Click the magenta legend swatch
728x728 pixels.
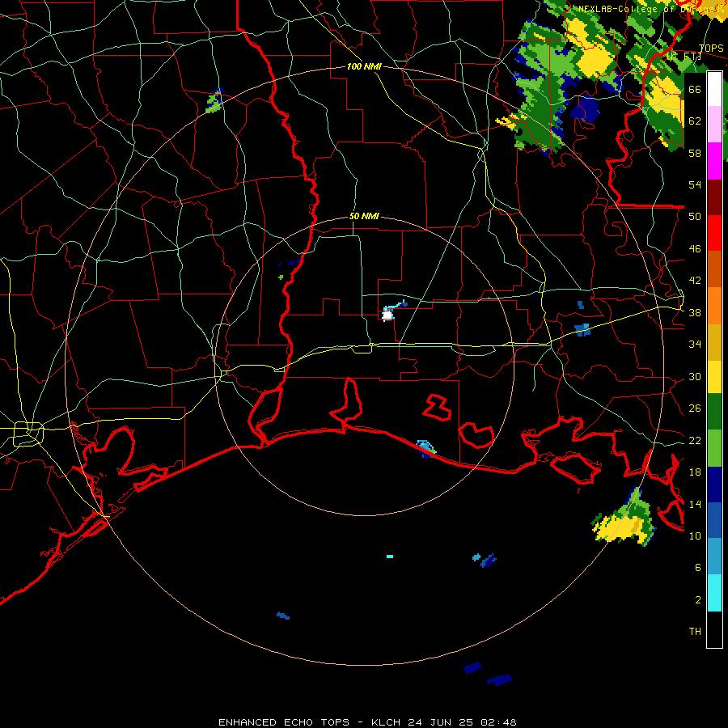(714, 161)
